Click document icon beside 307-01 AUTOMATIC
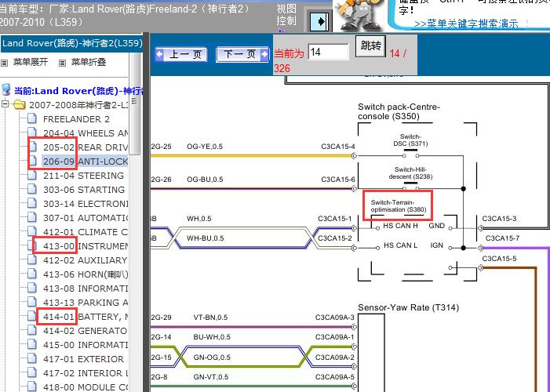550x392 pixels. click(32, 217)
